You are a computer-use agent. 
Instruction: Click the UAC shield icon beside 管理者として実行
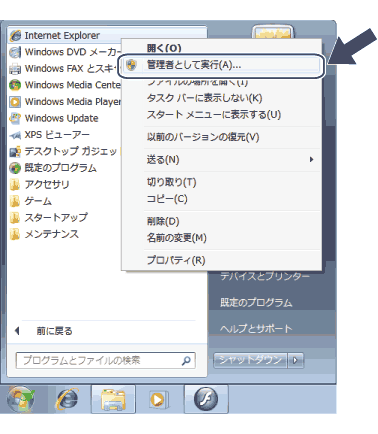pos(132,65)
